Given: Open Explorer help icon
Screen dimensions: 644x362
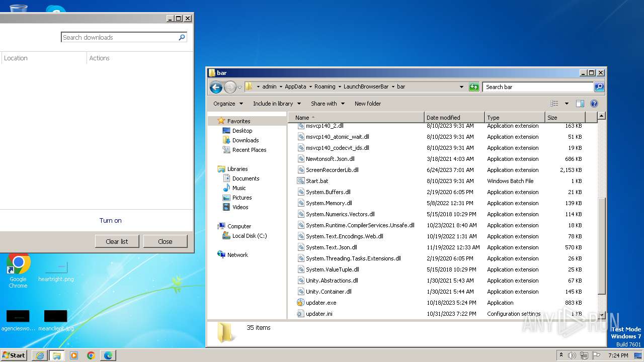Looking at the screenshot, I should point(594,104).
